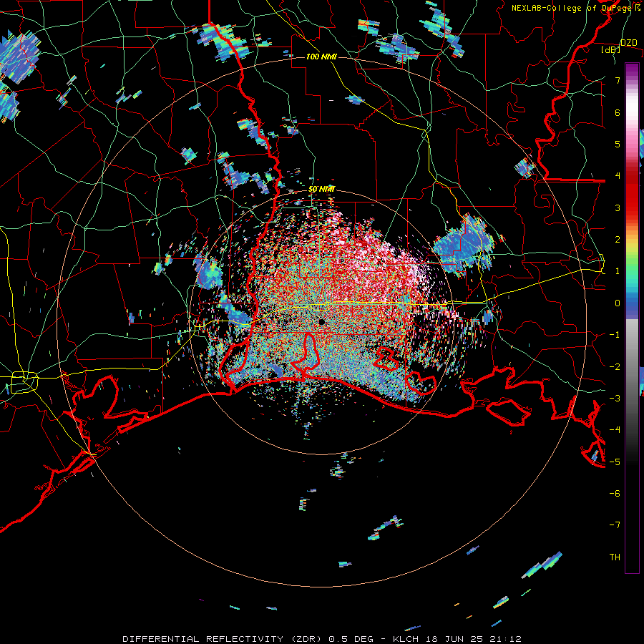
Task: Click the scale value "-4" on the legend
Action: click(x=615, y=430)
